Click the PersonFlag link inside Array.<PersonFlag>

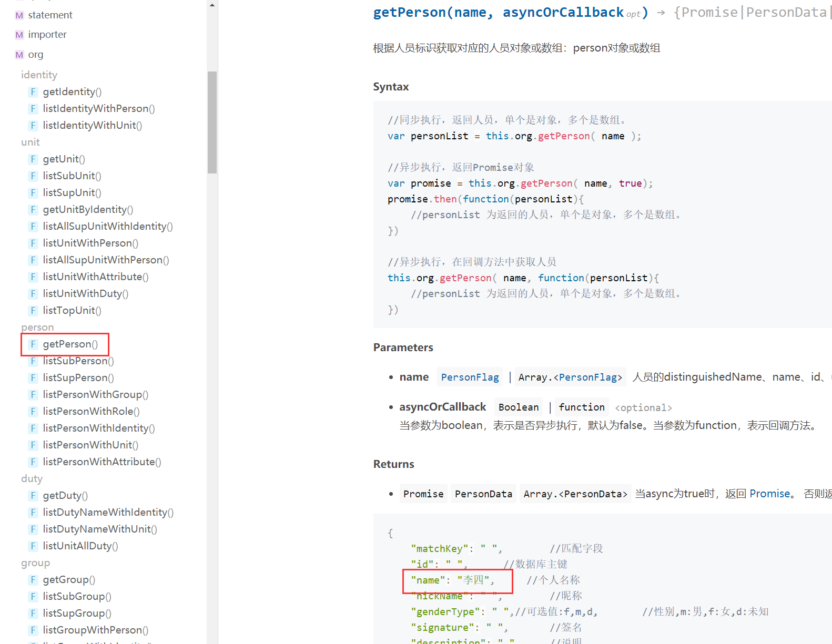pyautogui.click(x=588, y=377)
